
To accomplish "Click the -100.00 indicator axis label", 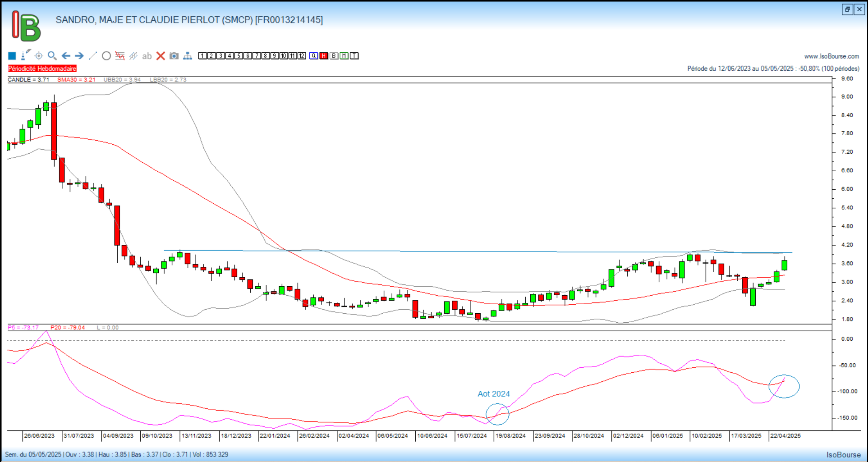I will point(847,391).
